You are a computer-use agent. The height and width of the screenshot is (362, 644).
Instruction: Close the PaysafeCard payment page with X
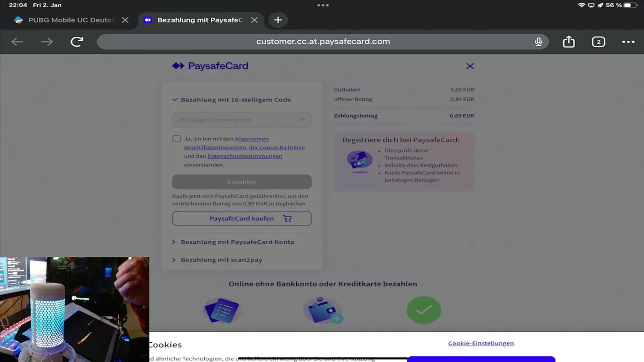tap(470, 66)
